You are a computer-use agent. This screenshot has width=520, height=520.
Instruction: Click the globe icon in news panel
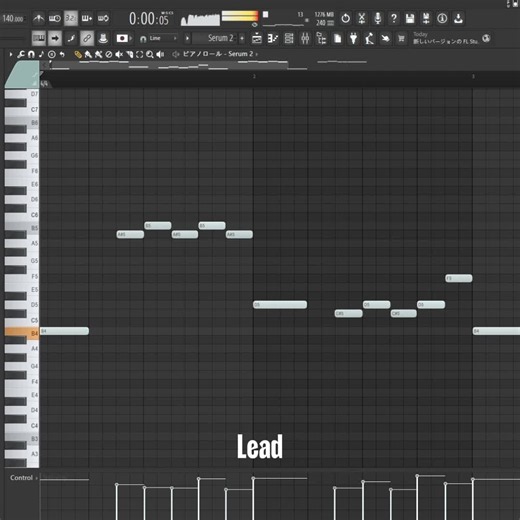click(486, 38)
